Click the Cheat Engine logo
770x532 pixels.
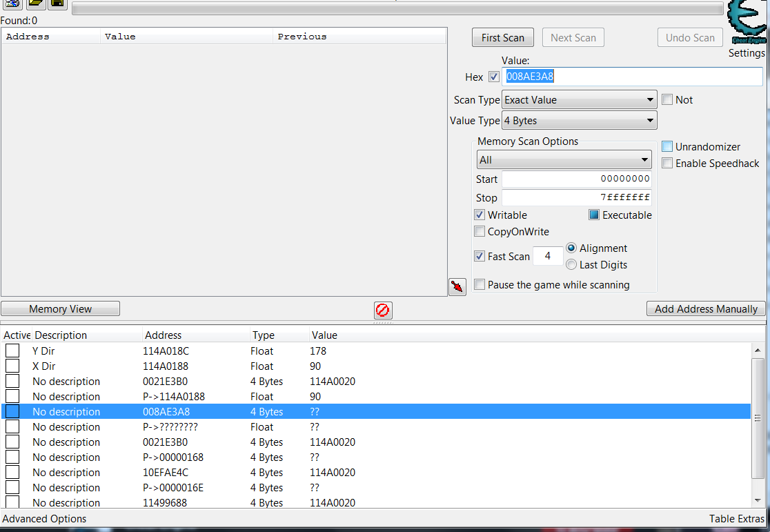[747, 22]
